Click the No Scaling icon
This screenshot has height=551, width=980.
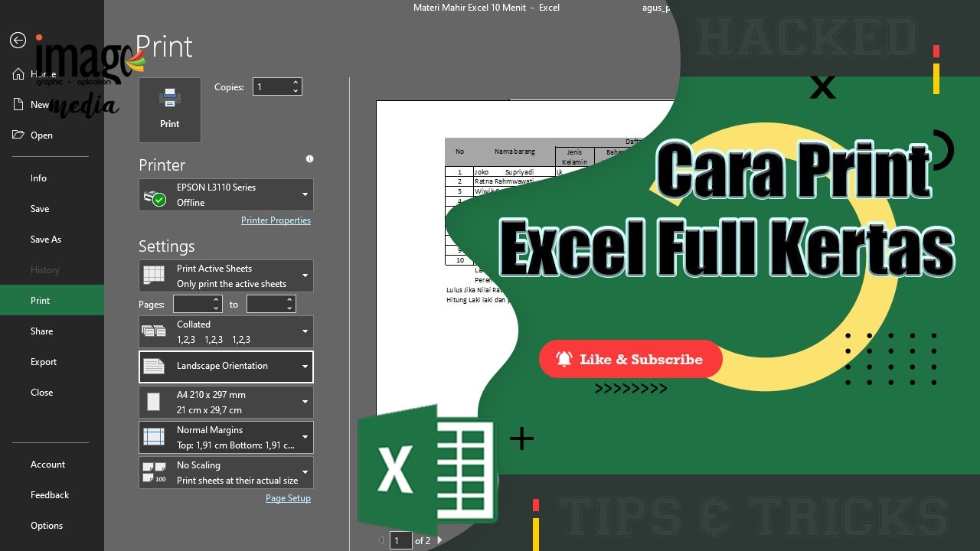point(154,472)
